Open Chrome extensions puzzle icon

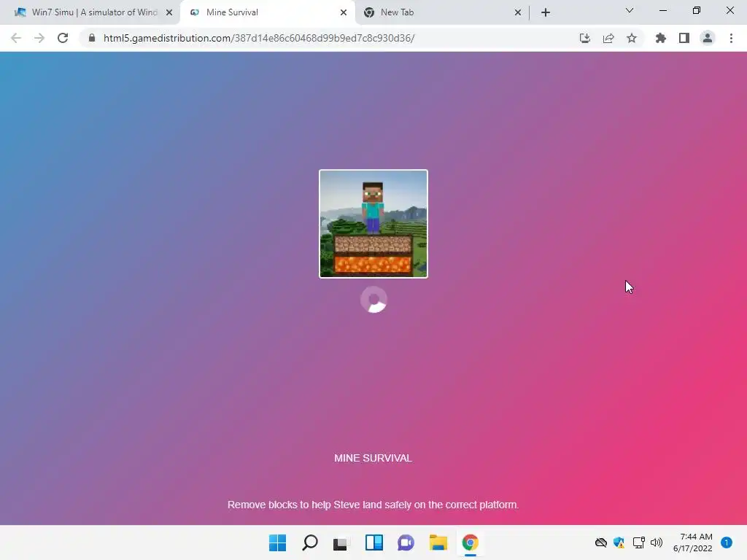[x=660, y=38]
